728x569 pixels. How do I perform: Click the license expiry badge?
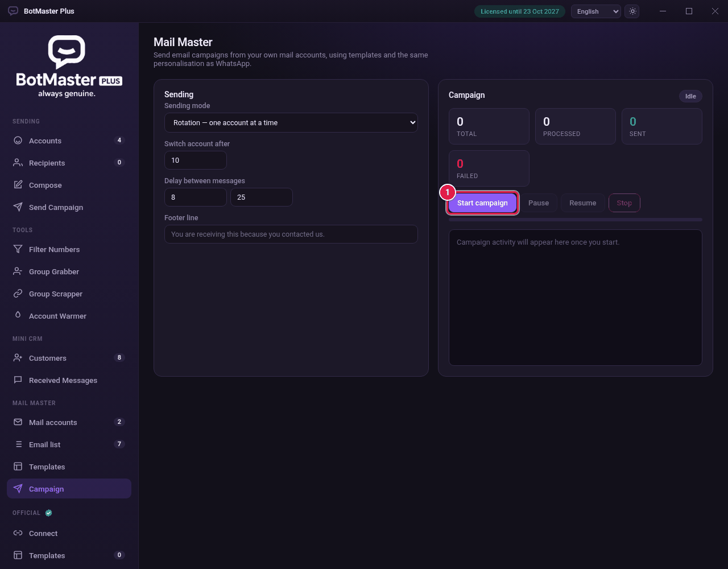pyautogui.click(x=520, y=11)
